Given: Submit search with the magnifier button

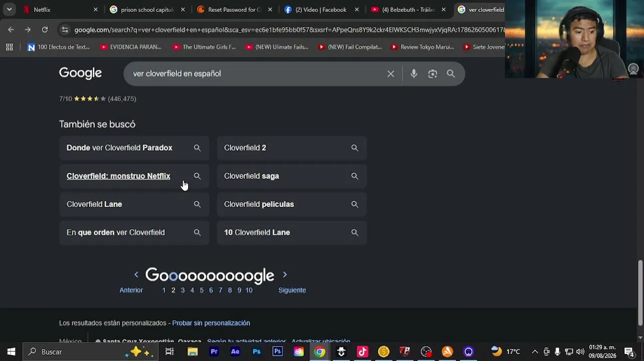Looking at the screenshot, I should 451,74.
